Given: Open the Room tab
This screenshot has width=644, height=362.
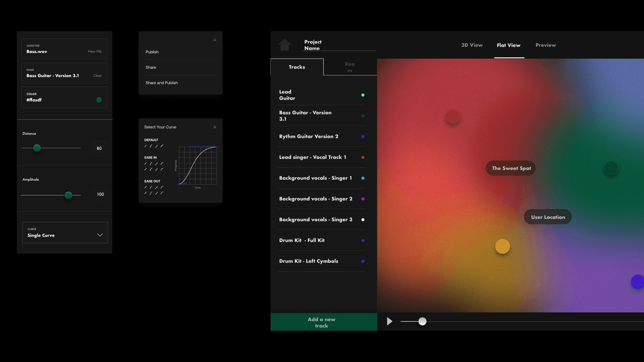Looking at the screenshot, I should tap(350, 67).
